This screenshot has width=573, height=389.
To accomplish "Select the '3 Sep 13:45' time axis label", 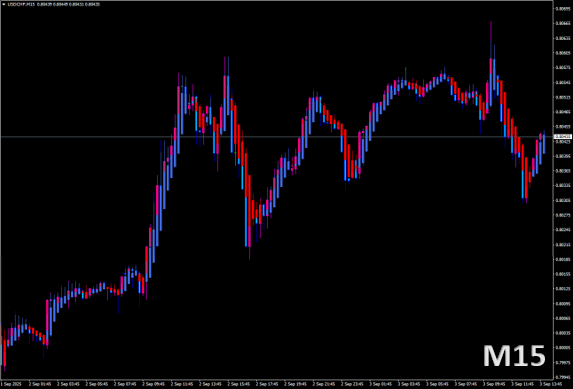I will (551, 384).
